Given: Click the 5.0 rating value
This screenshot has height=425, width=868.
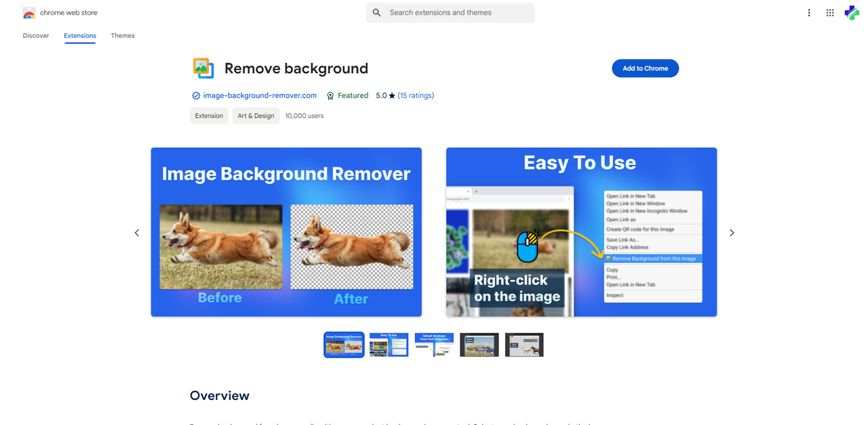Looking at the screenshot, I should click(x=381, y=96).
